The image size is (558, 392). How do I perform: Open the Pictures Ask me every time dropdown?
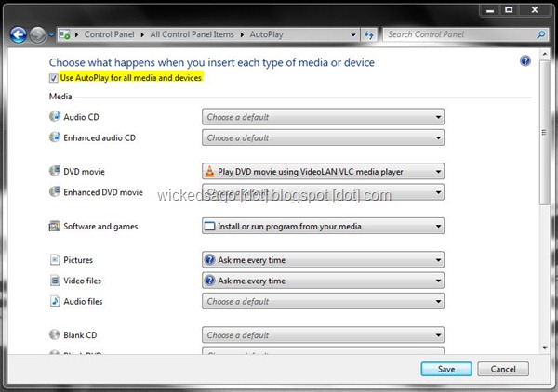[323, 260]
